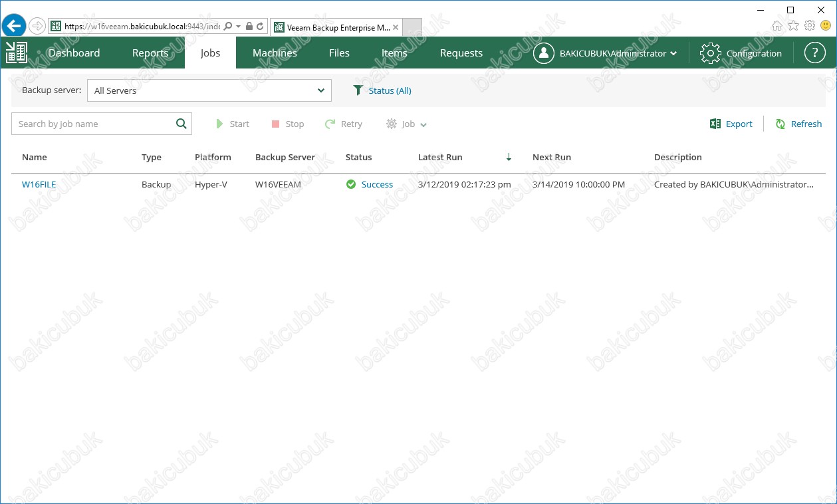This screenshot has height=504, width=837.
Task: Go back using the browser back arrow
Action: click(x=13, y=26)
